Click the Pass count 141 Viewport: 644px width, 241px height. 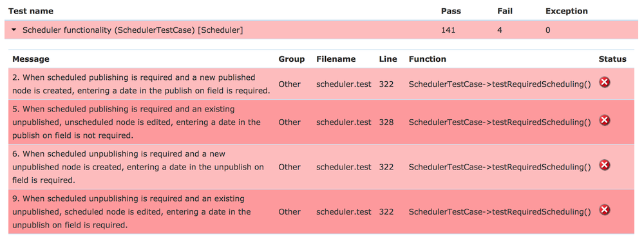click(x=448, y=30)
